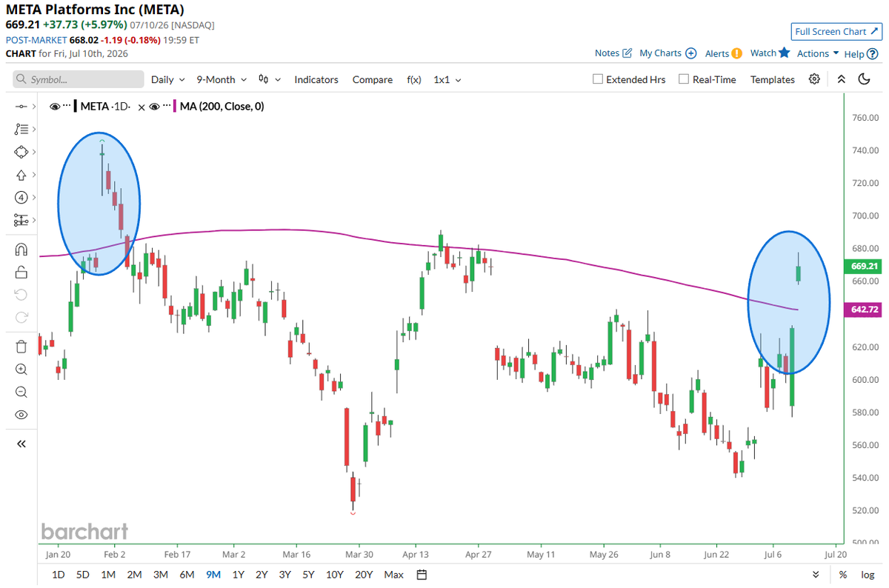The height and width of the screenshot is (588, 889).
Task: Click the Symbol search input field
Action: tap(79, 79)
